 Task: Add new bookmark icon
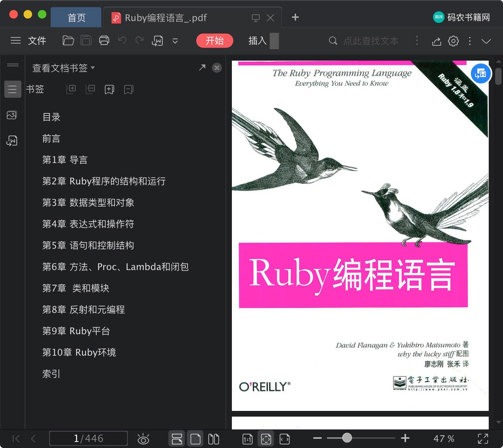(110, 89)
